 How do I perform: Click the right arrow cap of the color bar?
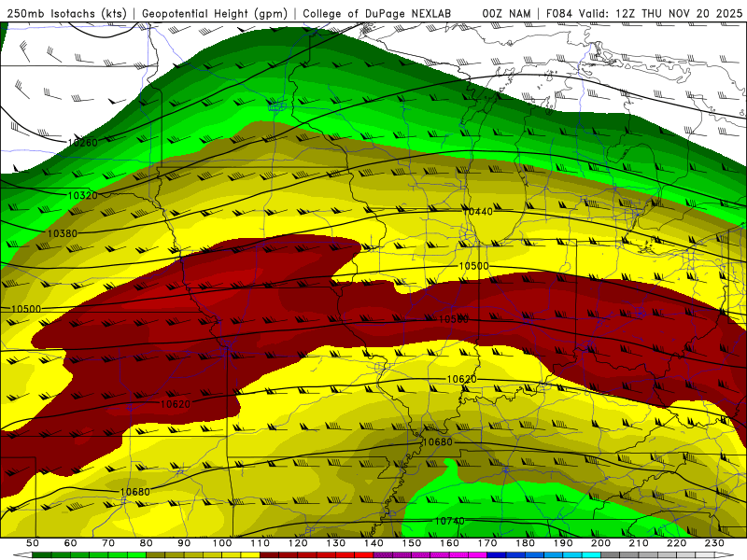click(x=725, y=555)
